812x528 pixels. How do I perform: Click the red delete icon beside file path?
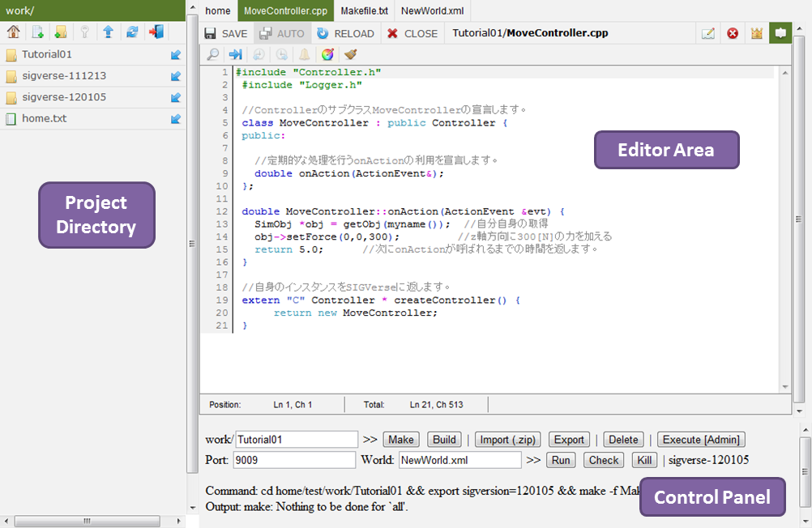click(733, 33)
